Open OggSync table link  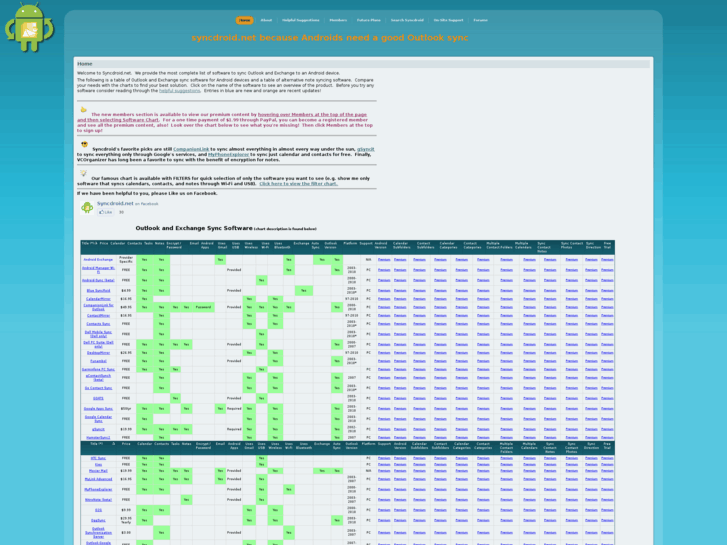pos(98,520)
